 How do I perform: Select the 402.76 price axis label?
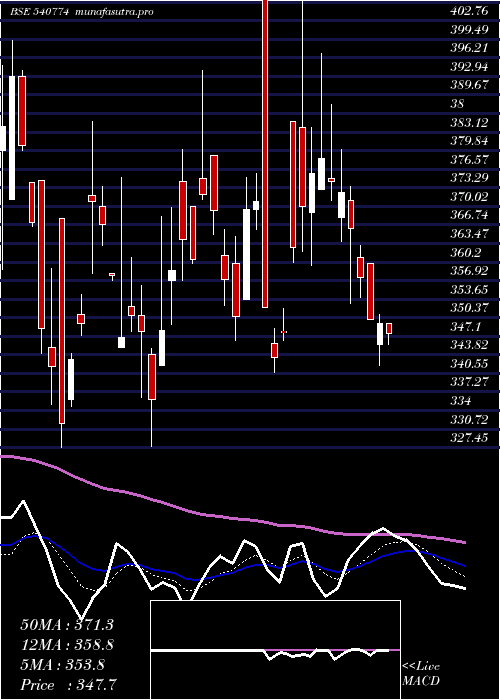coord(469,11)
